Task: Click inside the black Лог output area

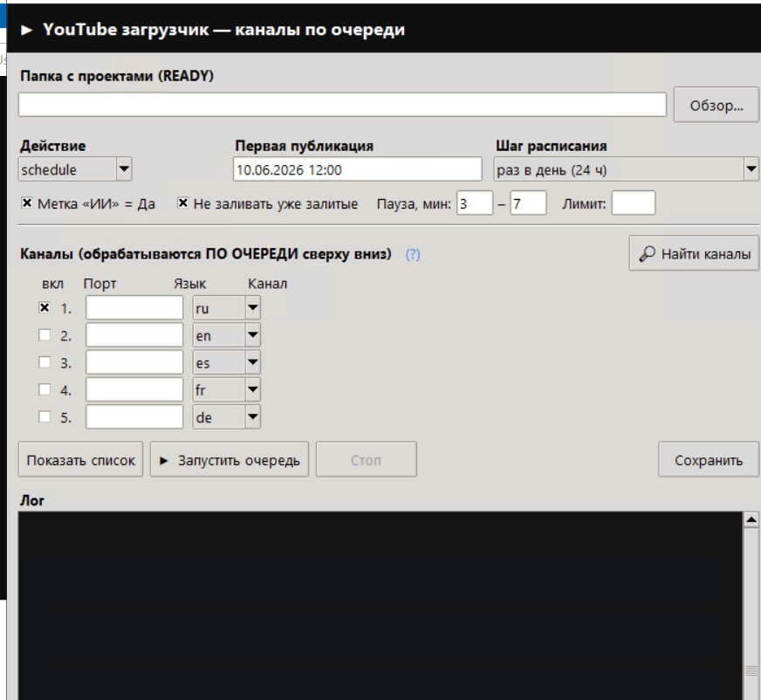Action: [x=380, y=606]
